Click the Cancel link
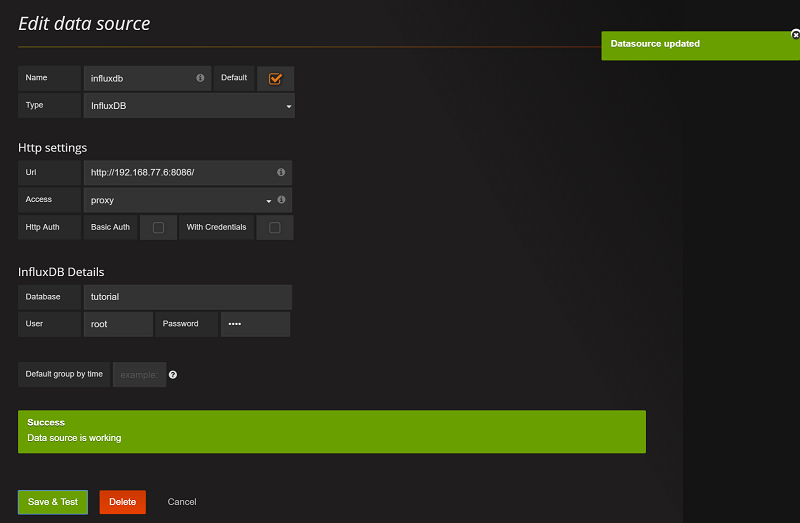Image resolution: width=800 pixels, height=523 pixels. point(182,502)
